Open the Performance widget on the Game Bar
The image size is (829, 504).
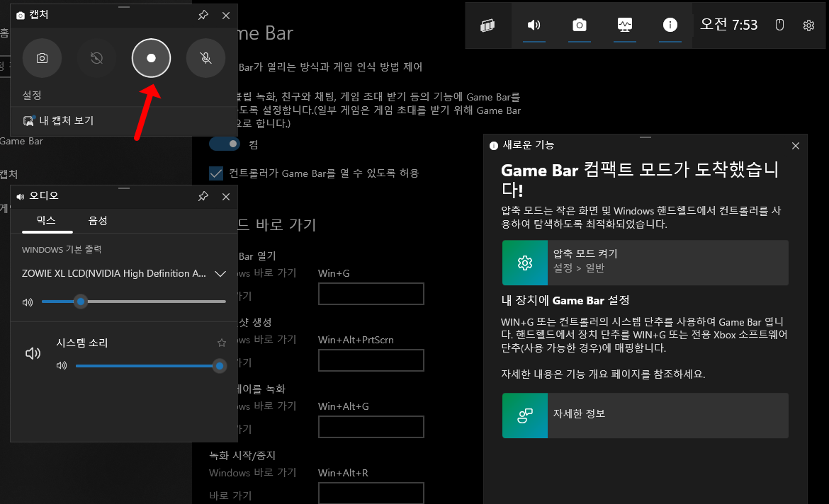[x=624, y=25]
